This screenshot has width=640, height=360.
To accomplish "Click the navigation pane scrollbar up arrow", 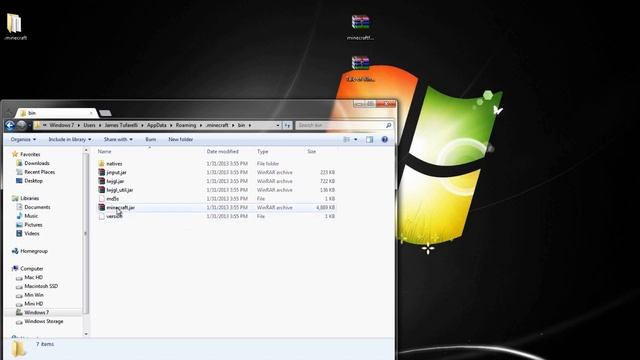I will point(86,151).
